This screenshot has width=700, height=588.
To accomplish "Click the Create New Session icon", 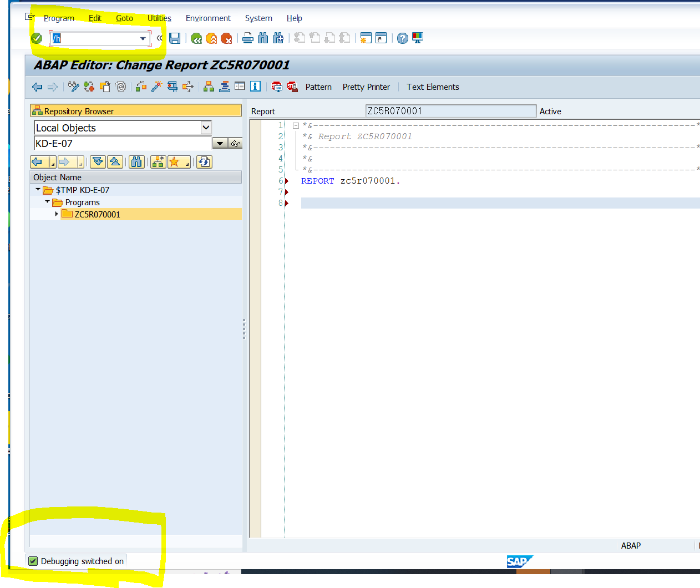I will (366, 38).
